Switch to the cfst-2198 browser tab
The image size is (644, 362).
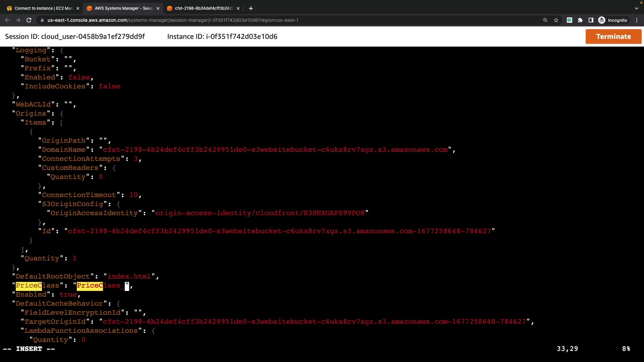(x=203, y=8)
